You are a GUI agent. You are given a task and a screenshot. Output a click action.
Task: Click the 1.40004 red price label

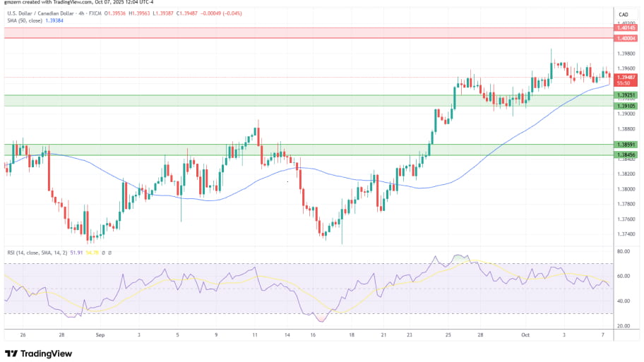pyautogui.click(x=625, y=38)
